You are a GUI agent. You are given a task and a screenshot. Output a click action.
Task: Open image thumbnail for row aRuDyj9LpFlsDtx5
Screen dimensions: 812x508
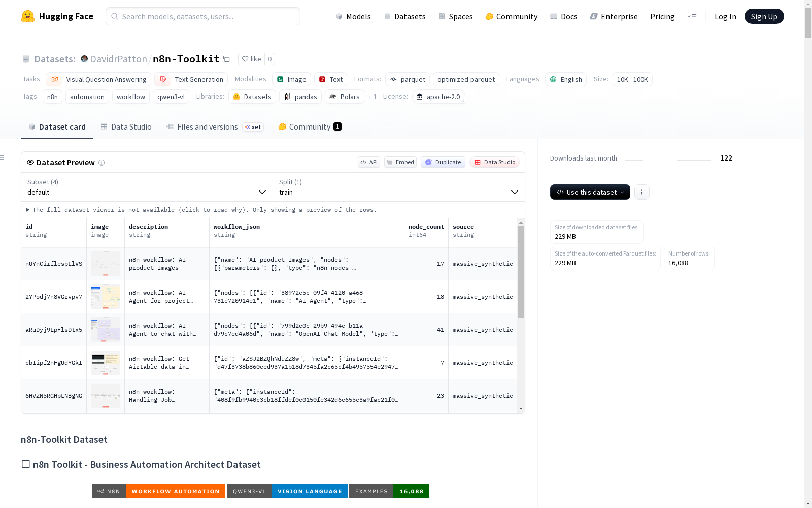pos(106,330)
